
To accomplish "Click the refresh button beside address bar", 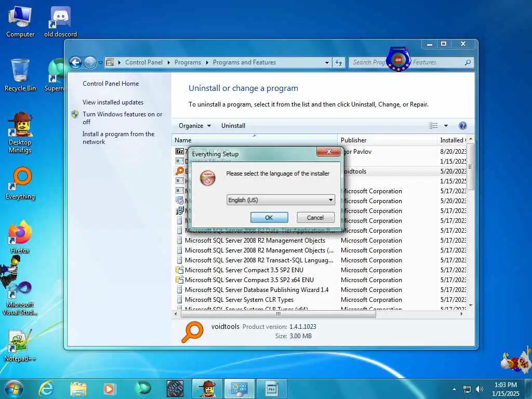I will click(339, 62).
